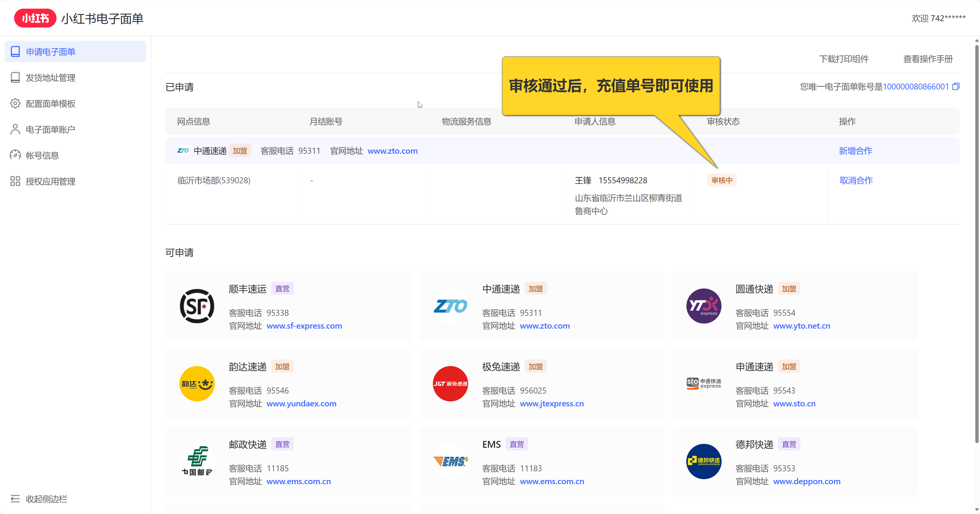Click the Yunda yellow logo
This screenshot has width=980, height=514.
click(197, 384)
